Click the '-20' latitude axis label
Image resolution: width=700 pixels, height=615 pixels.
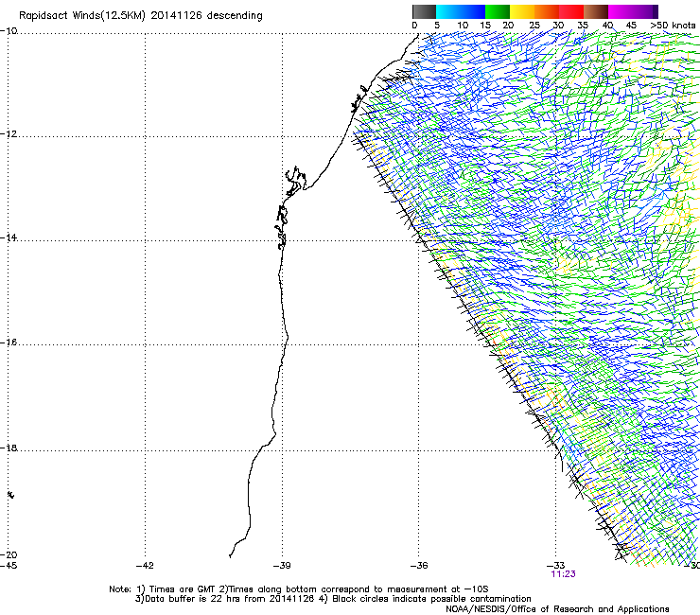[9, 554]
